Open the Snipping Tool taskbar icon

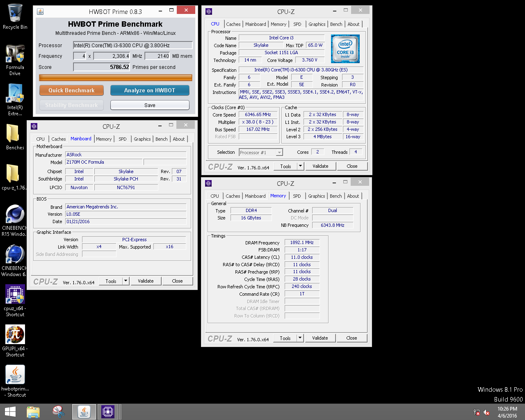click(59, 412)
